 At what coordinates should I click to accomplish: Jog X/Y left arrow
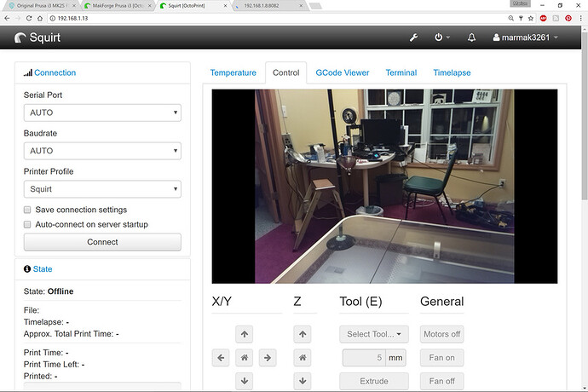point(221,358)
